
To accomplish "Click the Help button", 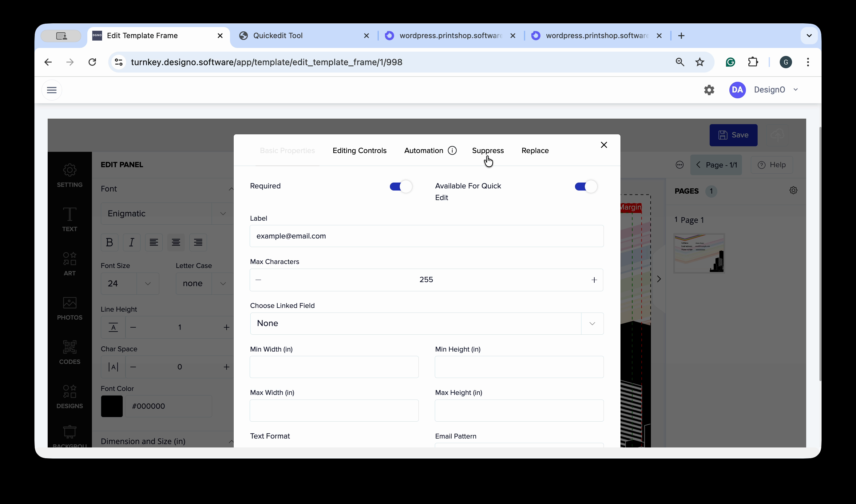I will click(771, 165).
